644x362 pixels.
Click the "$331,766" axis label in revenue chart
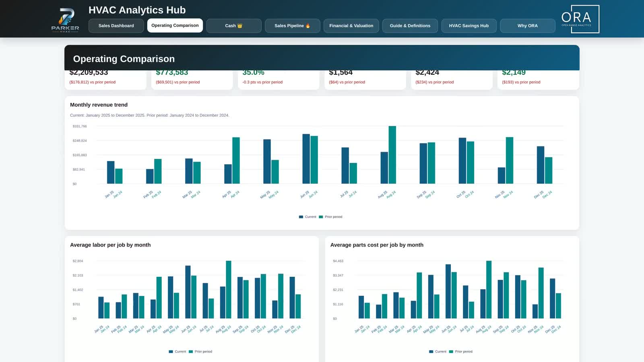[x=80, y=126]
